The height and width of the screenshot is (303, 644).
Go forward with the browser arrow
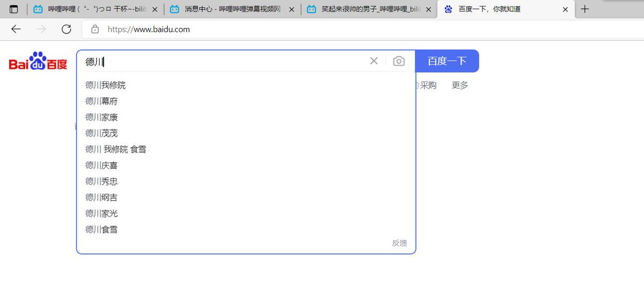point(41,29)
